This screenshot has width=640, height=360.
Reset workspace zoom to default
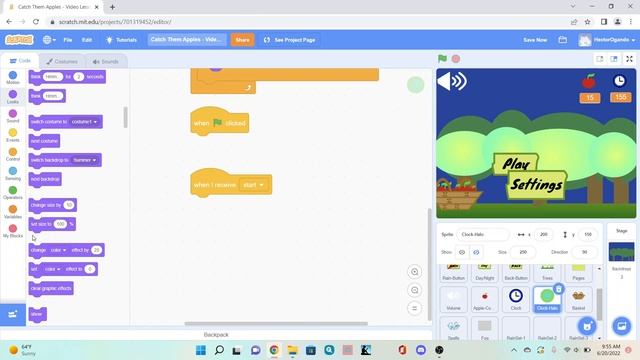pyautogui.click(x=414, y=308)
